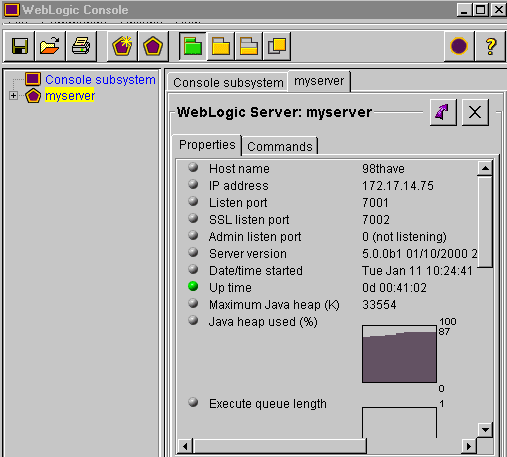Select the green folder view icon
507x457 pixels.
pos(193,46)
